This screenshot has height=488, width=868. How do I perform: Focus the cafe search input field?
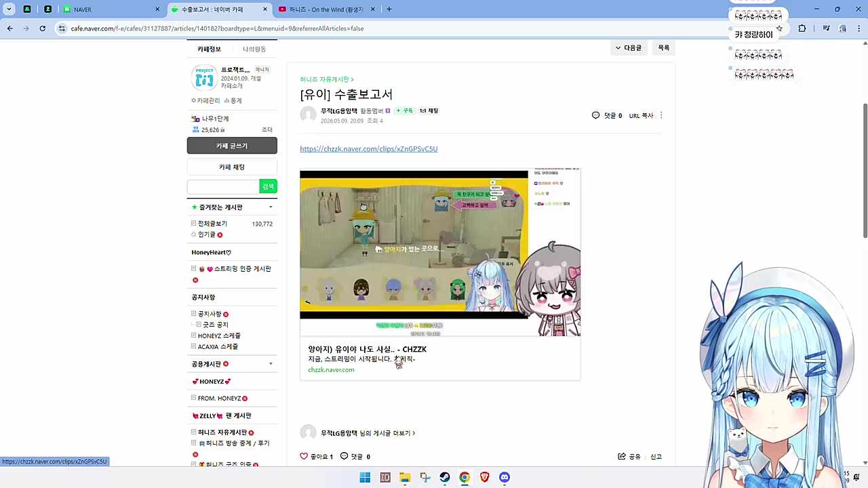tap(223, 186)
